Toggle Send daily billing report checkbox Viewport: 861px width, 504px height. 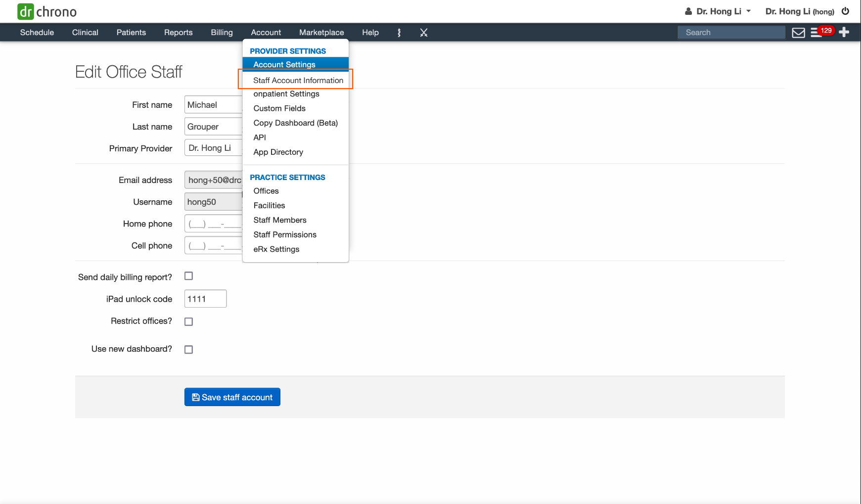[188, 276]
